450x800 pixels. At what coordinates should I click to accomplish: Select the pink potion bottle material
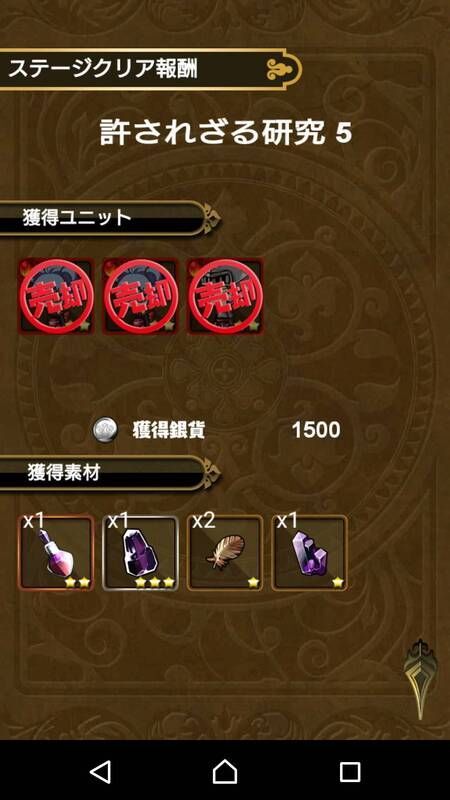56,553
